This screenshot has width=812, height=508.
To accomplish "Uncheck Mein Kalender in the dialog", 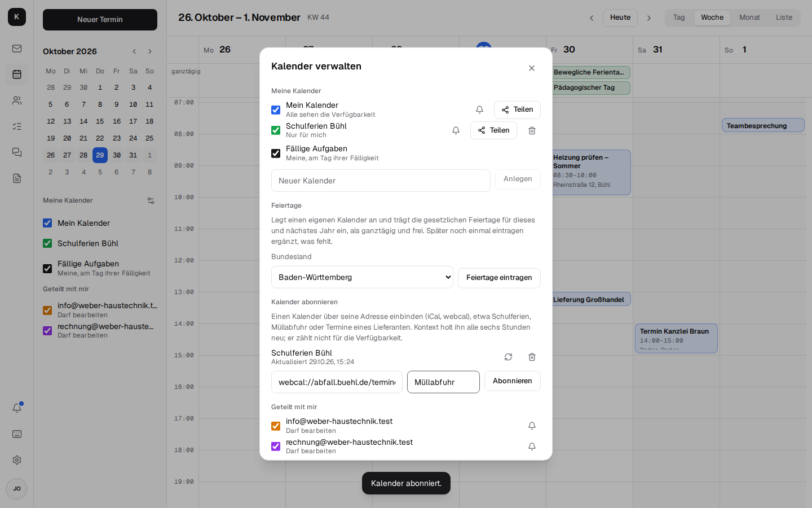I will (x=276, y=110).
